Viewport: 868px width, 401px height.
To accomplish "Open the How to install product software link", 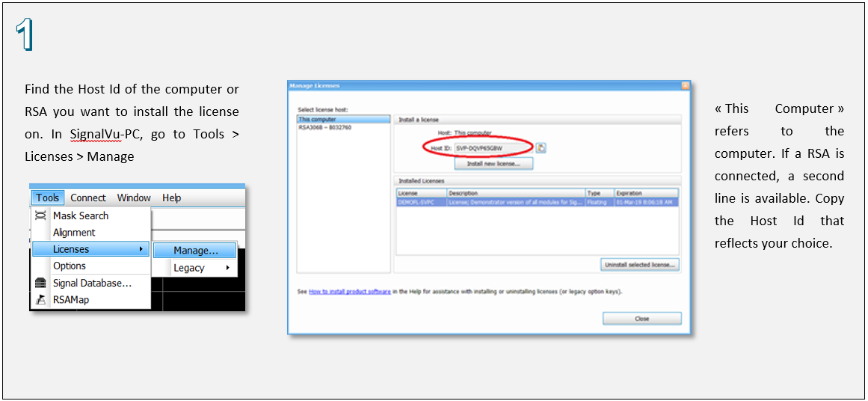I will click(349, 292).
